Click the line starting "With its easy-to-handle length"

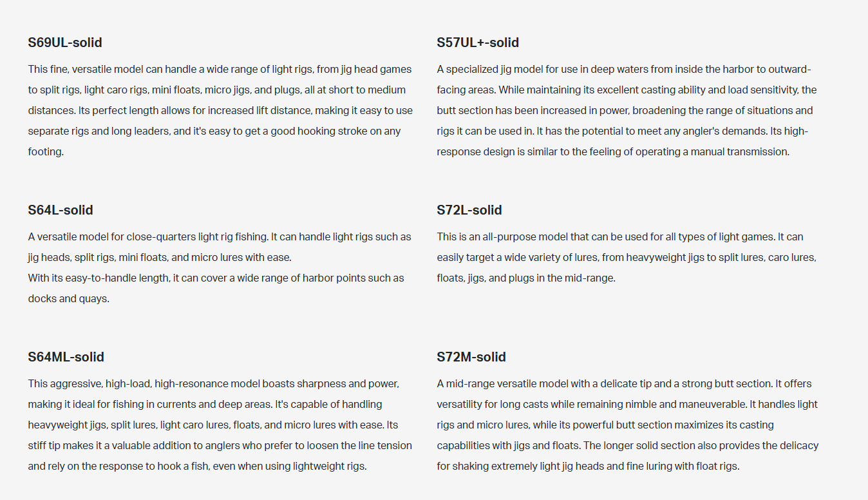(x=216, y=278)
